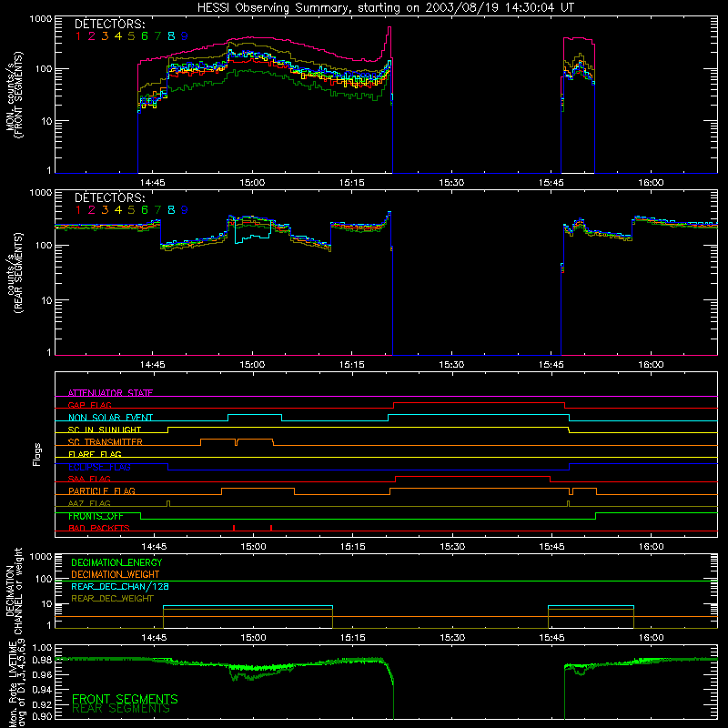Select the BAD_PACKETS flag label
The image size is (728, 728).
click(x=99, y=528)
